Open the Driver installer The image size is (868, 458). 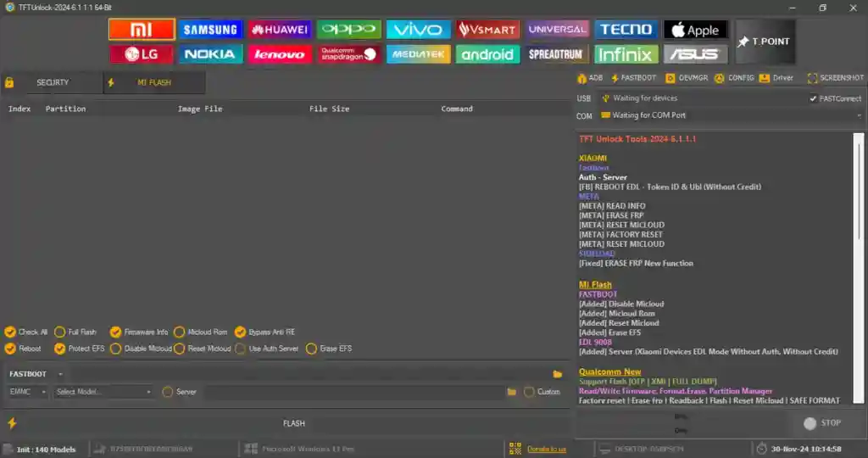(x=776, y=78)
